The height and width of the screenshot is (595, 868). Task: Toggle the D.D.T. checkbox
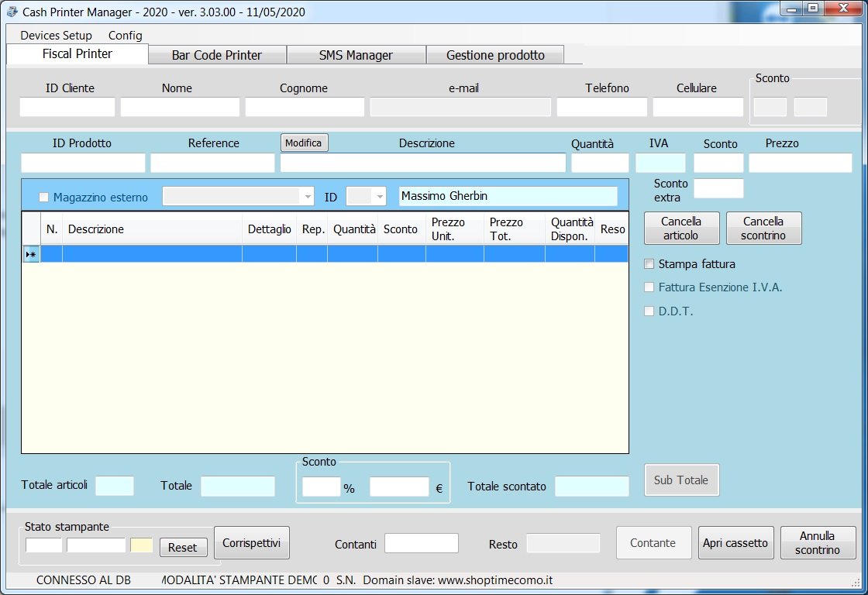(649, 311)
